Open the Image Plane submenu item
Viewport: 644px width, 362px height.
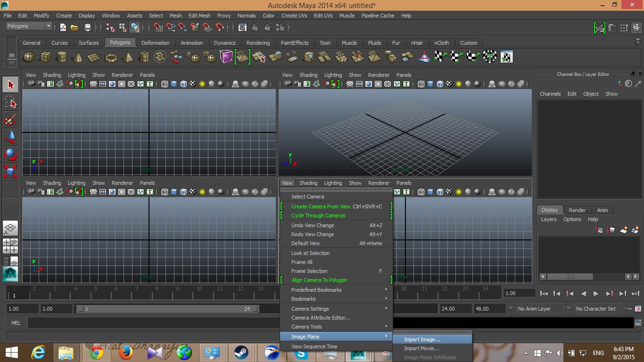(336, 337)
